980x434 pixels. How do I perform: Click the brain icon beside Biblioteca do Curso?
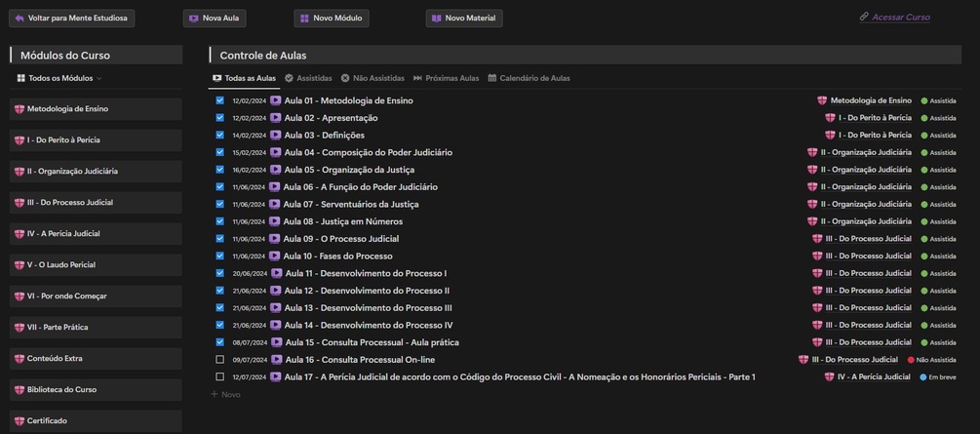click(x=19, y=390)
